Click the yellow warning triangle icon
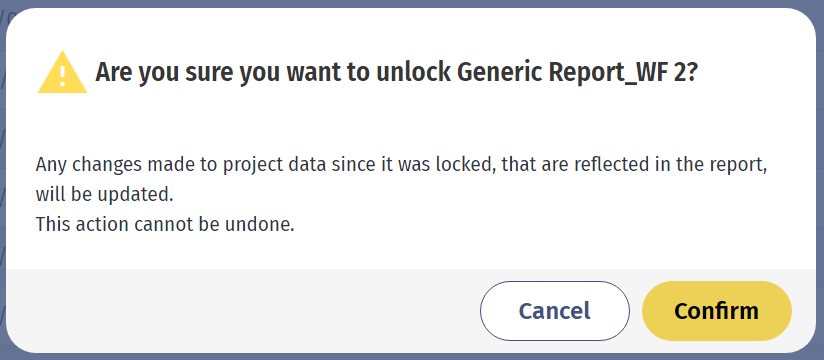The image size is (824, 360). click(x=62, y=73)
